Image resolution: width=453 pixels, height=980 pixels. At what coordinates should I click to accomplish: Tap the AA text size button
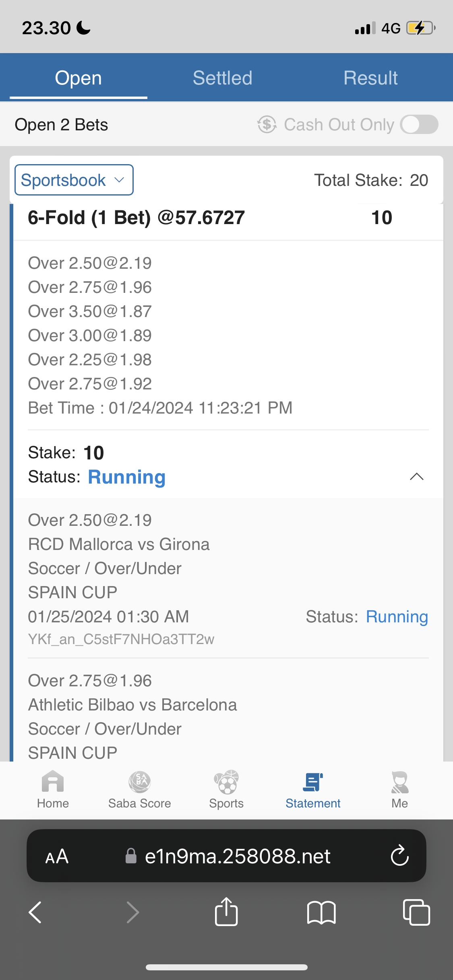point(57,856)
